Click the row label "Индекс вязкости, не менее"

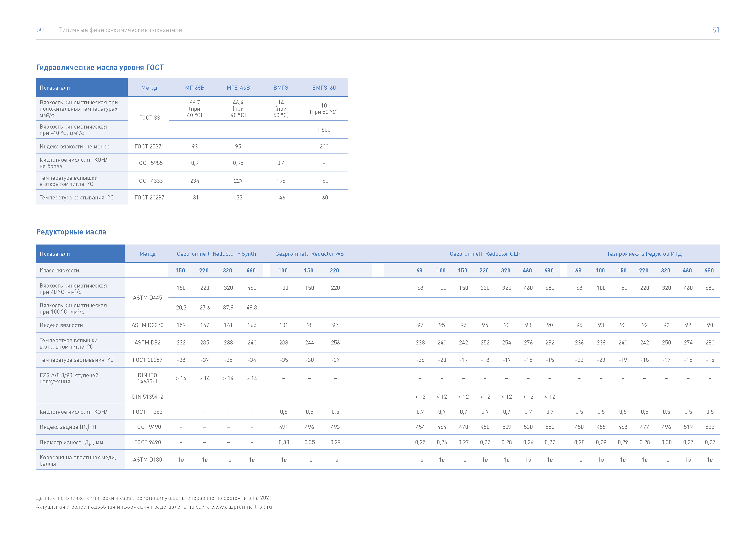click(75, 147)
